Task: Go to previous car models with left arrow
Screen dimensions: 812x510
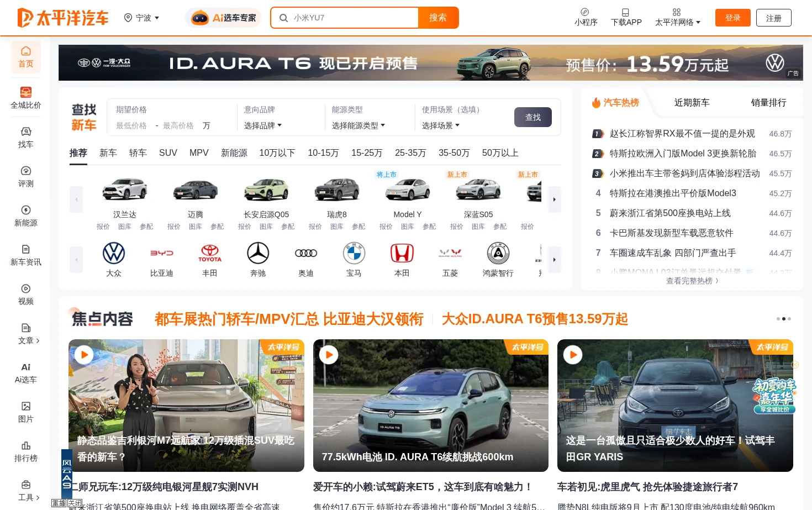Action: click(x=76, y=199)
